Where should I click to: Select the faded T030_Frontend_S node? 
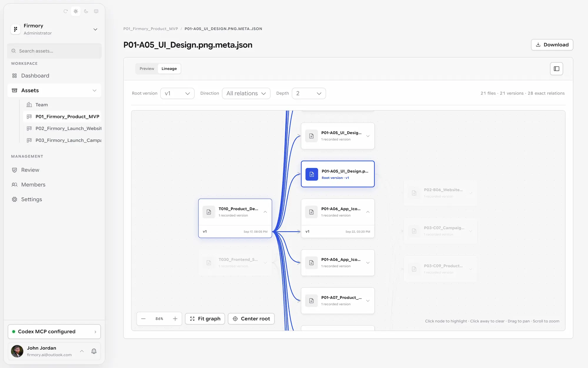point(235,263)
